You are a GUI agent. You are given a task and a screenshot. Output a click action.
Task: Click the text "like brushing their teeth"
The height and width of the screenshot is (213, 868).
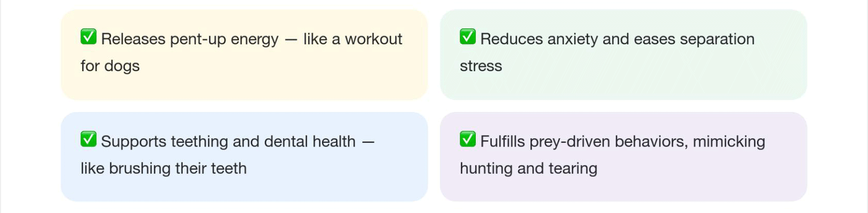163,168
